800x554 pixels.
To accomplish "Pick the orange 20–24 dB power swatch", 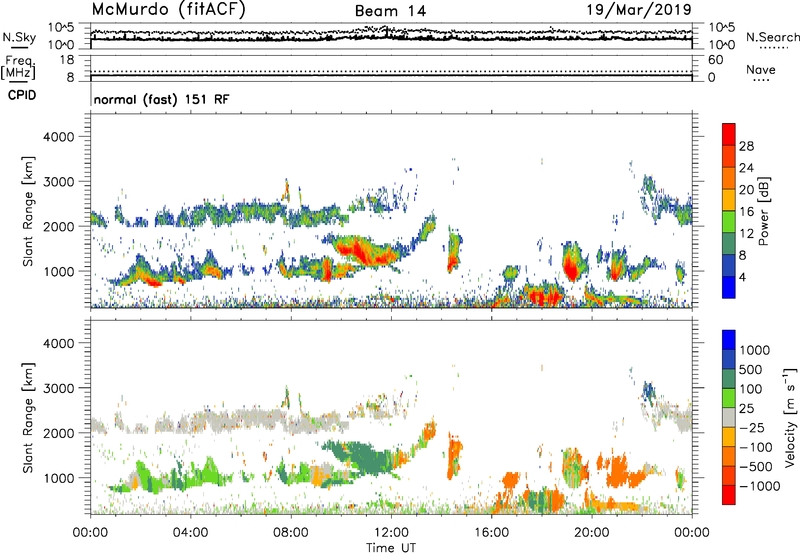I will point(729,179).
